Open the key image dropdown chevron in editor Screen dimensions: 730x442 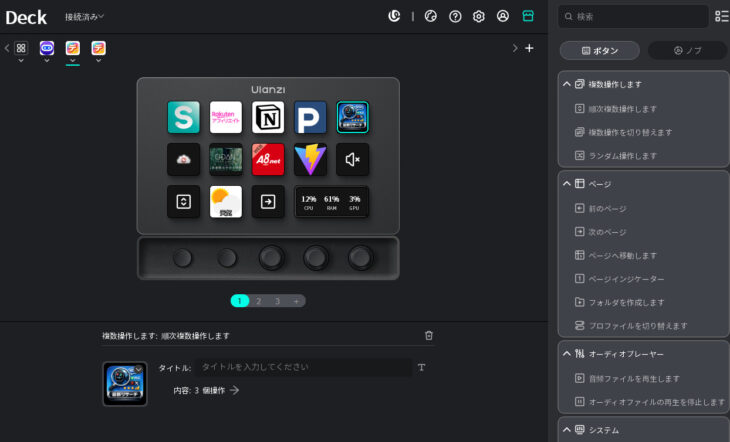pos(139,370)
